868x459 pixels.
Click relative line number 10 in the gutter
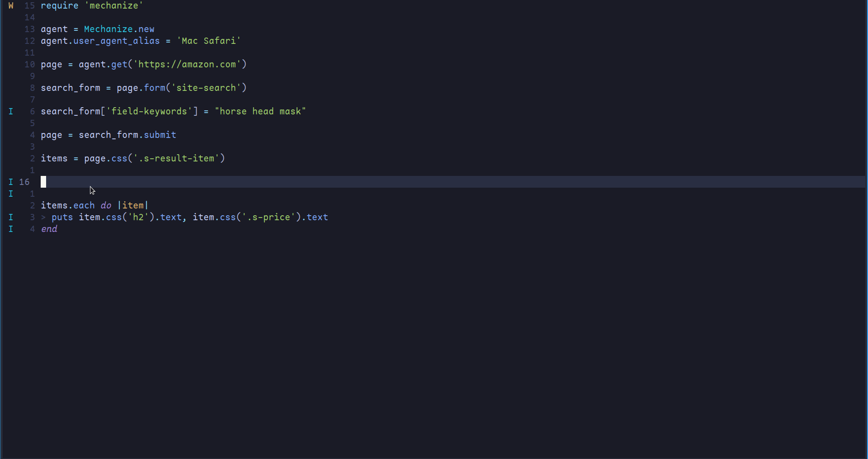(30, 64)
